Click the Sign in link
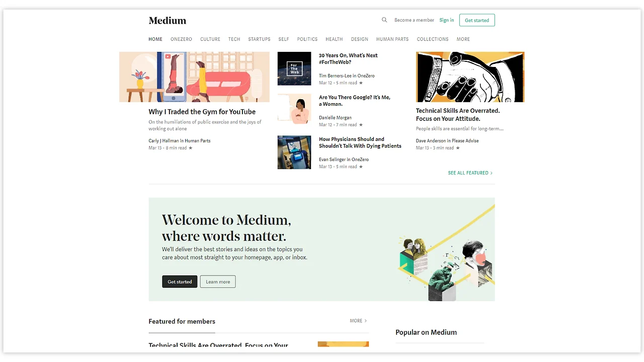The image size is (644, 362). [447, 20]
